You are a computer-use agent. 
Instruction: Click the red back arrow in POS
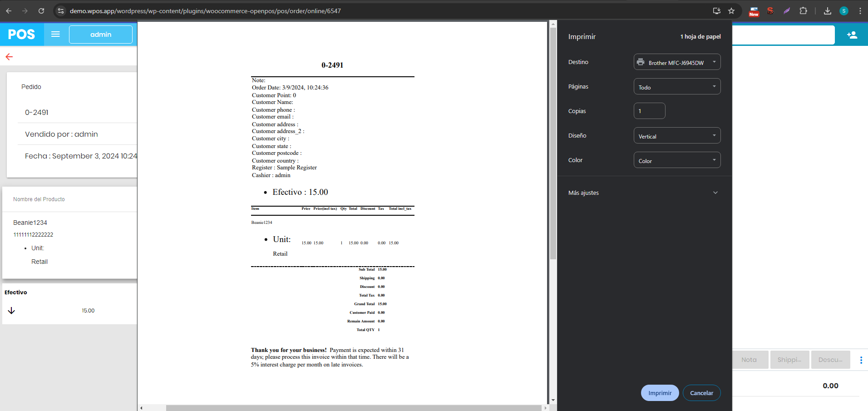[9, 57]
